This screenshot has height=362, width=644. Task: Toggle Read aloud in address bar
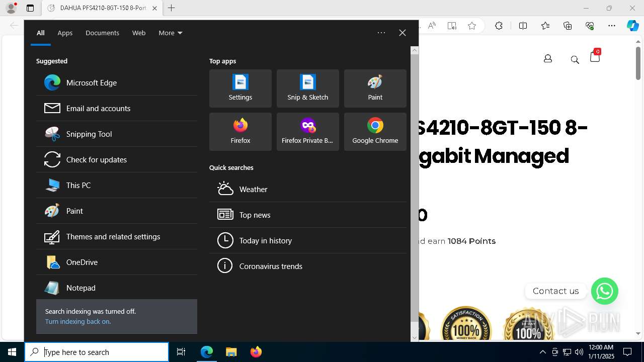click(x=432, y=26)
